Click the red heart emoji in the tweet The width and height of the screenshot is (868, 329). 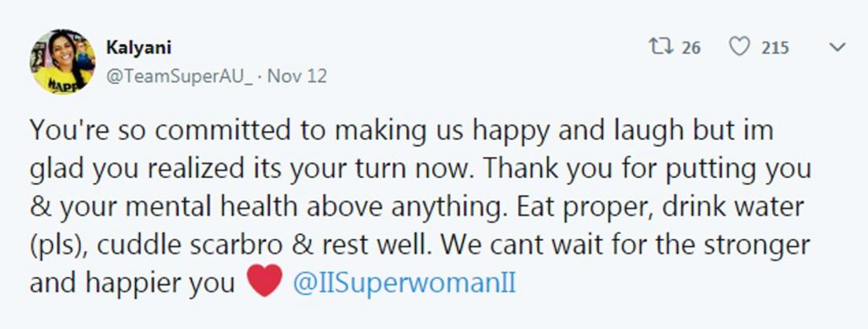265,280
